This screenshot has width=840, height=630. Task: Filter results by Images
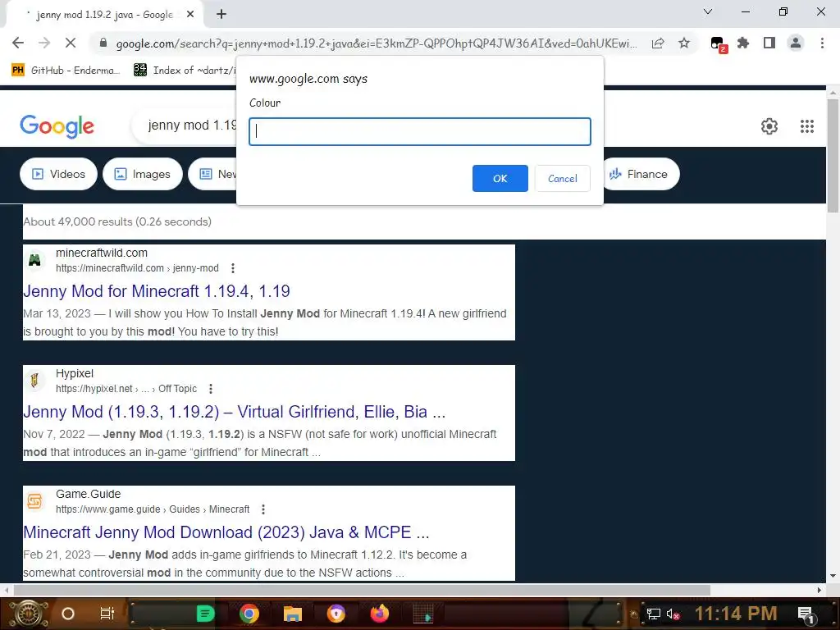pyautogui.click(x=143, y=174)
